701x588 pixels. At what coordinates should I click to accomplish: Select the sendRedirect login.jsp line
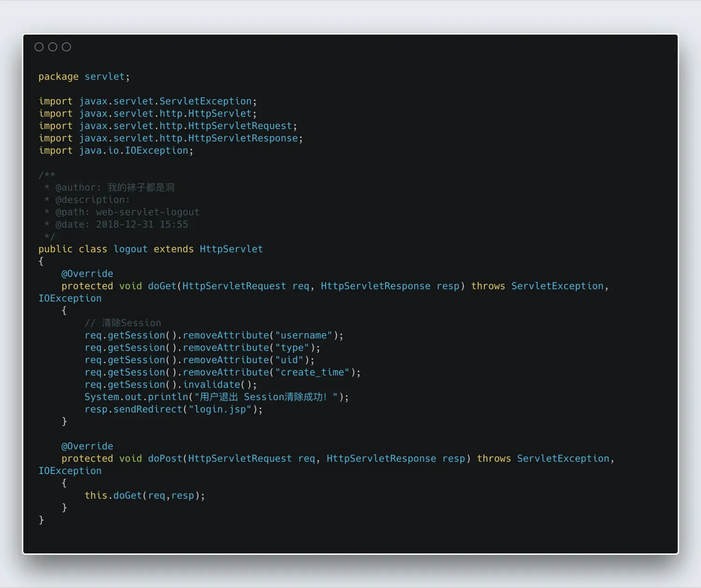tap(173, 409)
